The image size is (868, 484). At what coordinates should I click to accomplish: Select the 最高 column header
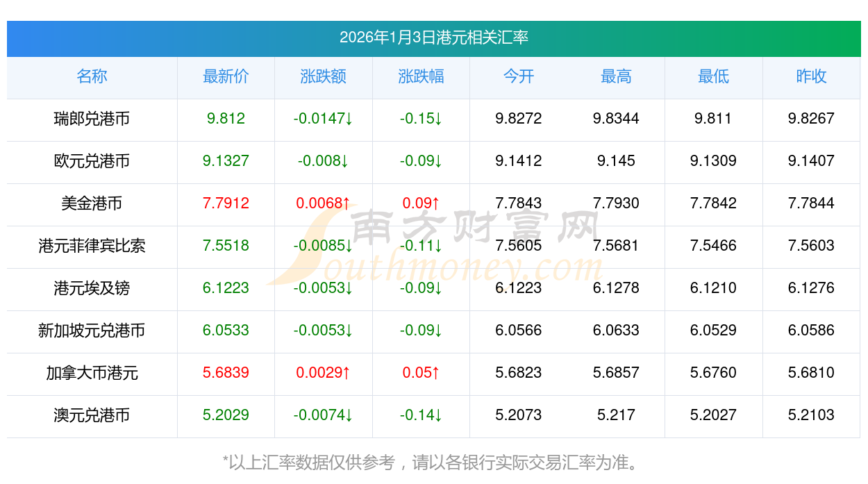coord(616,76)
